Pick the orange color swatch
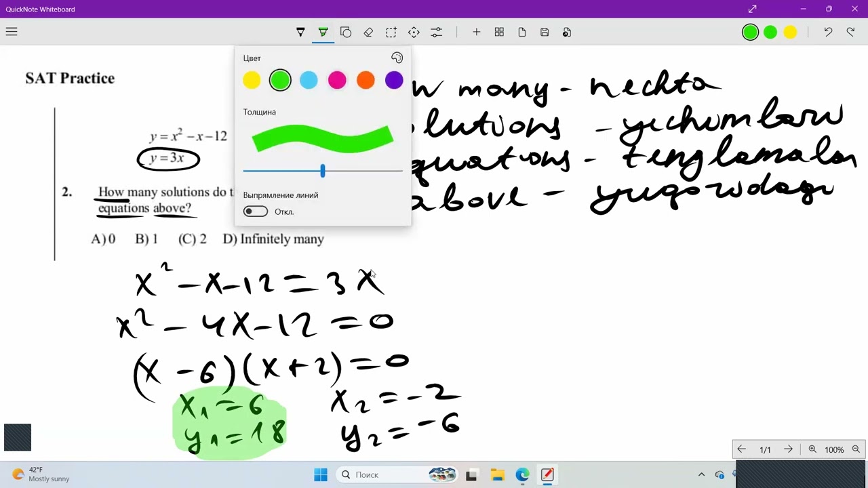Viewport: 868px width, 488px height. point(366,80)
